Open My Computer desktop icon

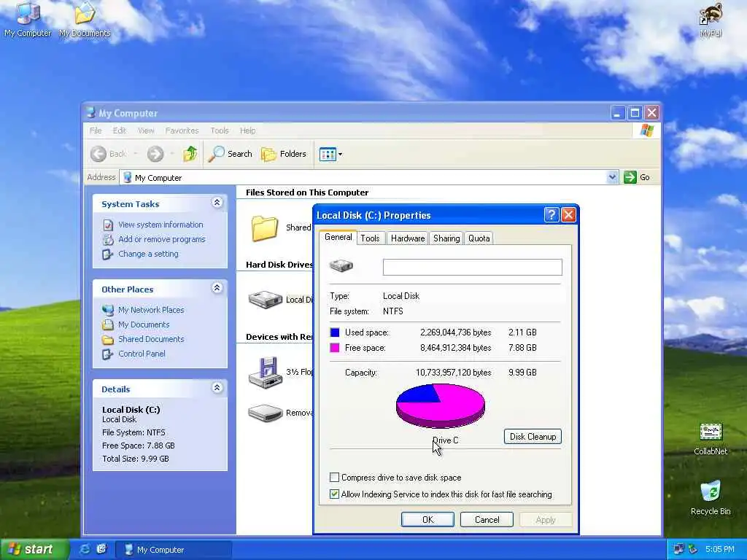[28, 19]
